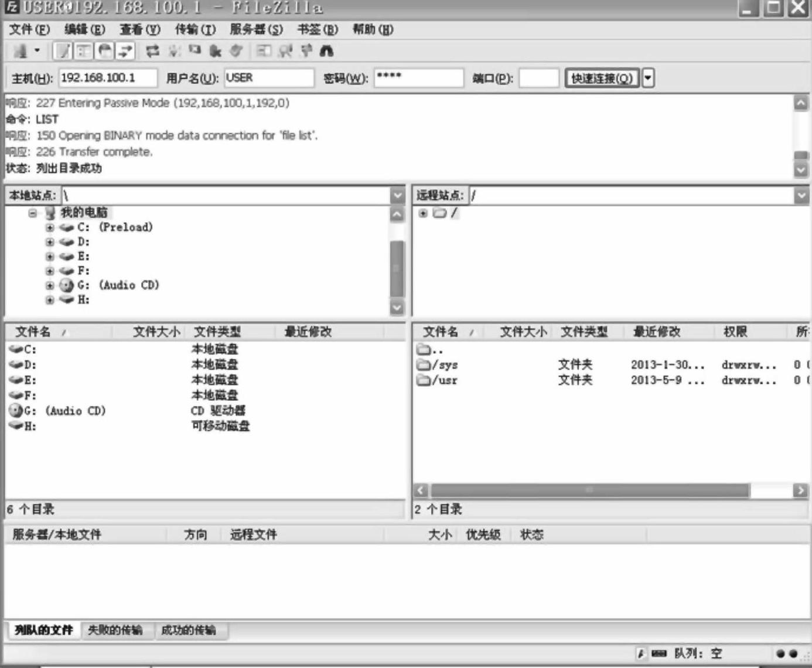Toggle the message log display toolbar button
This screenshot has height=668, width=812.
tap(62, 51)
